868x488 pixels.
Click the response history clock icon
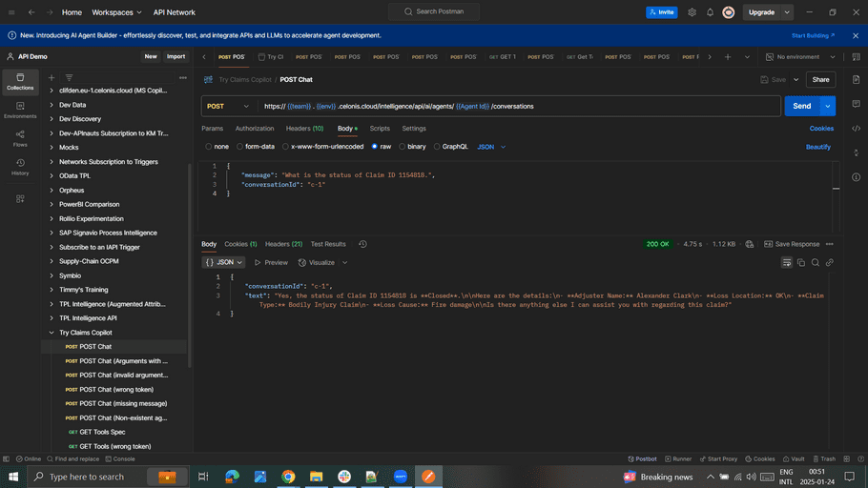362,244
